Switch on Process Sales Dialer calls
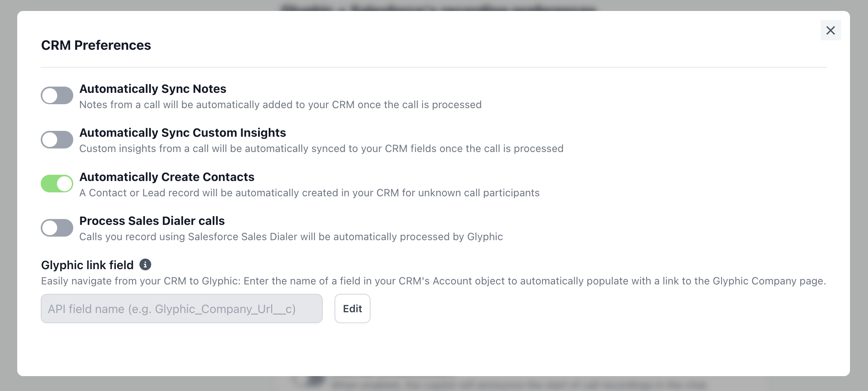Screen dimensions: 868x391 pos(57,228)
